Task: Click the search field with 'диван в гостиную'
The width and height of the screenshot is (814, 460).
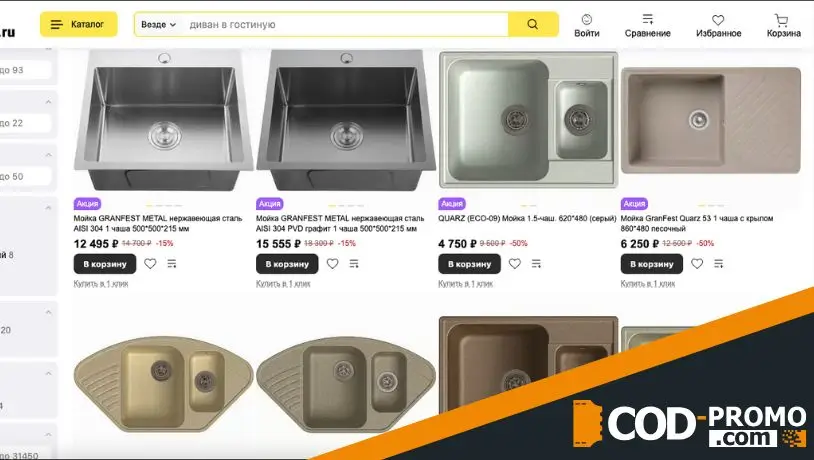Action: pos(346,24)
